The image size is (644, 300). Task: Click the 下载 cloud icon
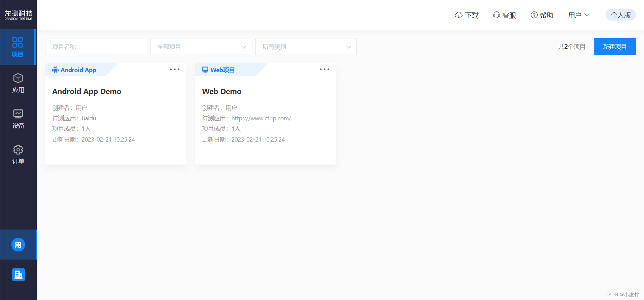coord(459,15)
